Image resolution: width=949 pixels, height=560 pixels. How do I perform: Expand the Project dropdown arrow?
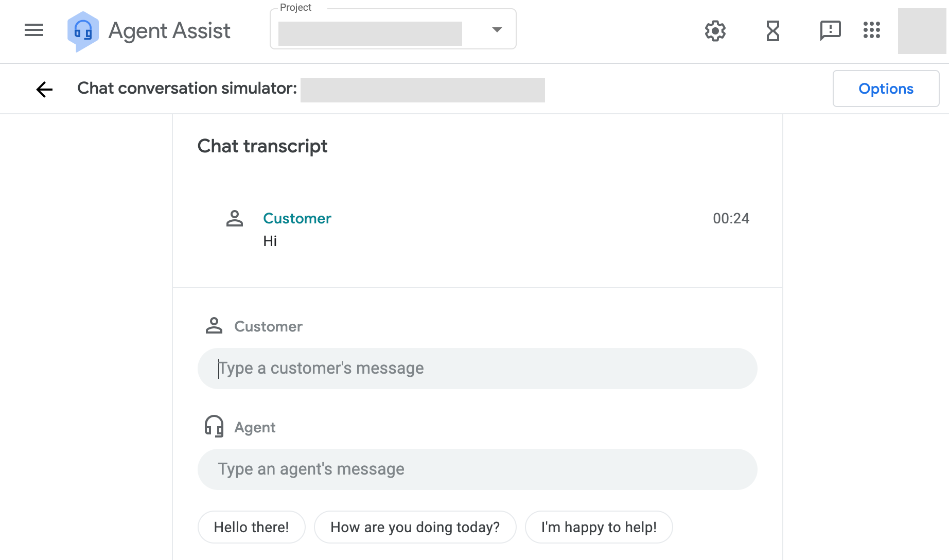coord(497,30)
